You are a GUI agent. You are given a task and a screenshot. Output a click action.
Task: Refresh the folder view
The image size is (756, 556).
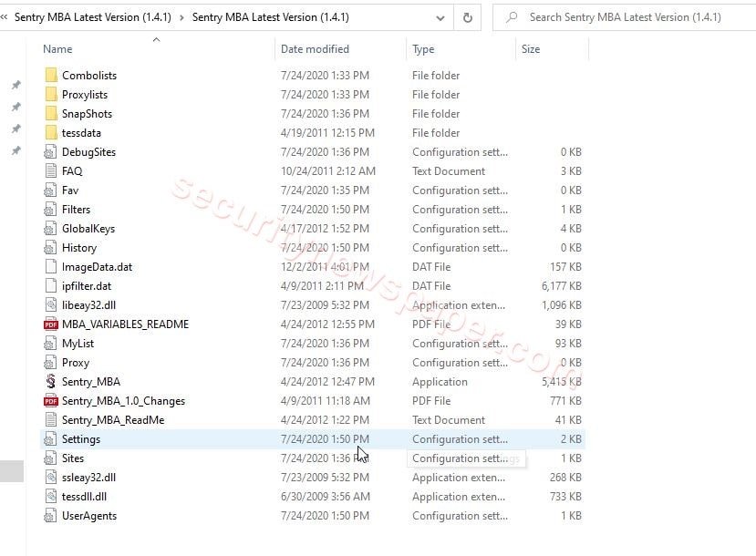(467, 18)
